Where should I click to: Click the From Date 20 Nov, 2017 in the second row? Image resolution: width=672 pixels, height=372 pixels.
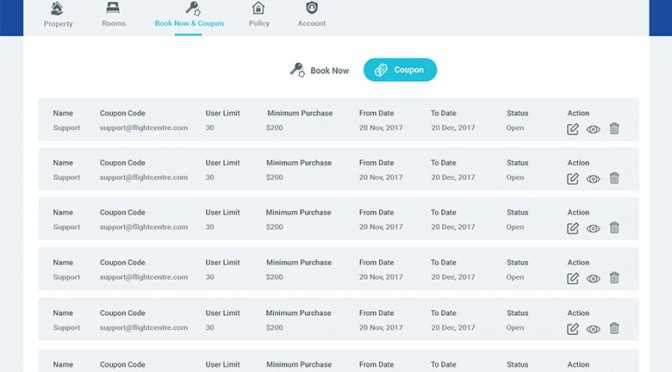(381, 177)
